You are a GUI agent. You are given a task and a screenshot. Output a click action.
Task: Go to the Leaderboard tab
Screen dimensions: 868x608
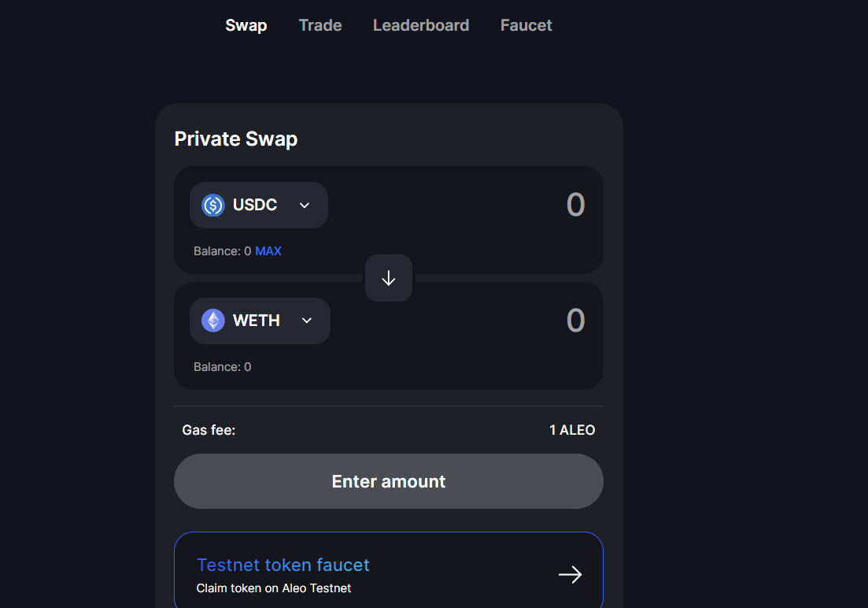click(421, 25)
